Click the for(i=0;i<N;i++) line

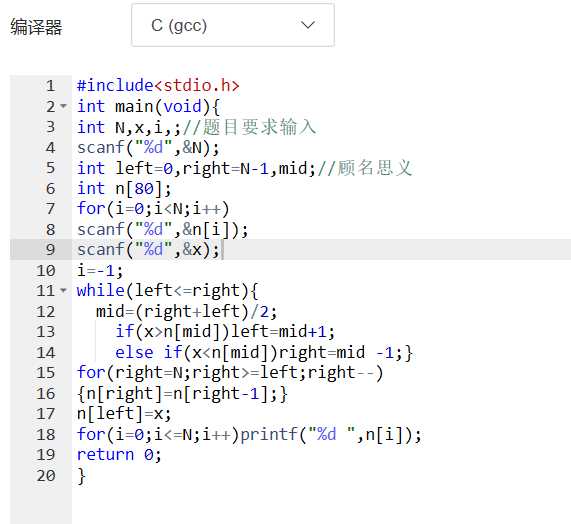point(153,209)
